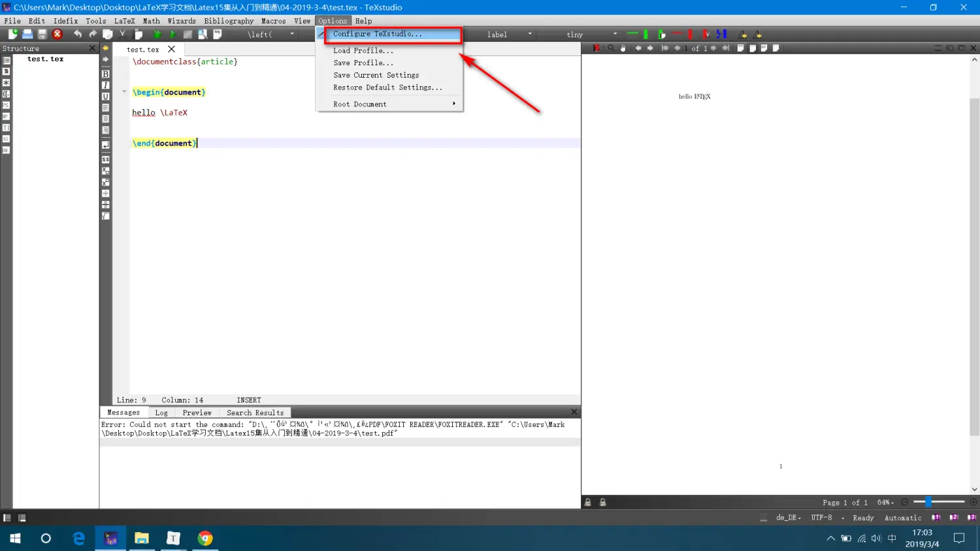The height and width of the screenshot is (551, 980).
Task: Open the Wizards menu
Action: click(182, 21)
